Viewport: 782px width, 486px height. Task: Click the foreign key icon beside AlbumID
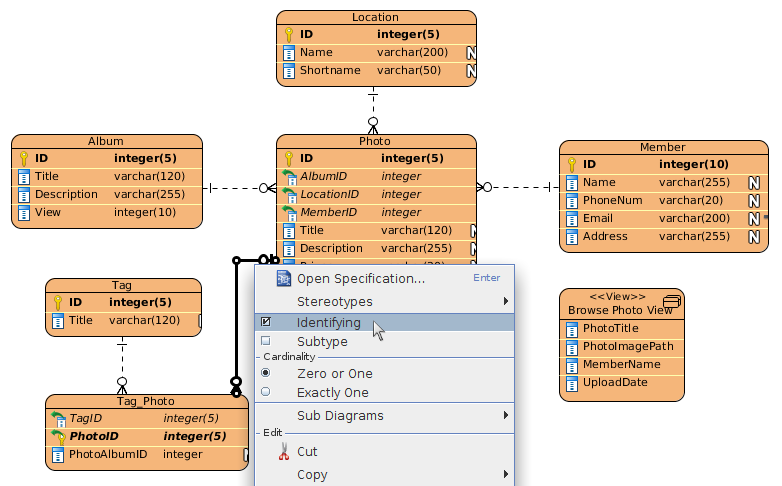[x=289, y=176]
